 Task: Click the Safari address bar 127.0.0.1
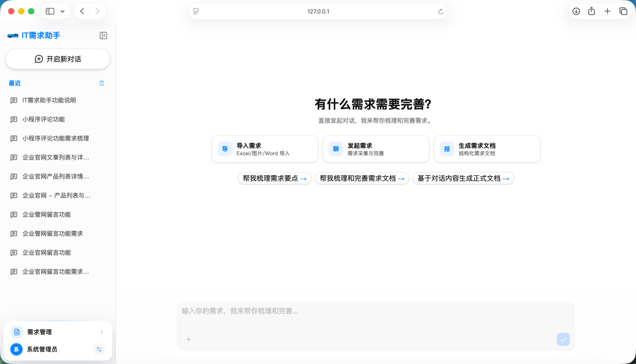(318, 12)
